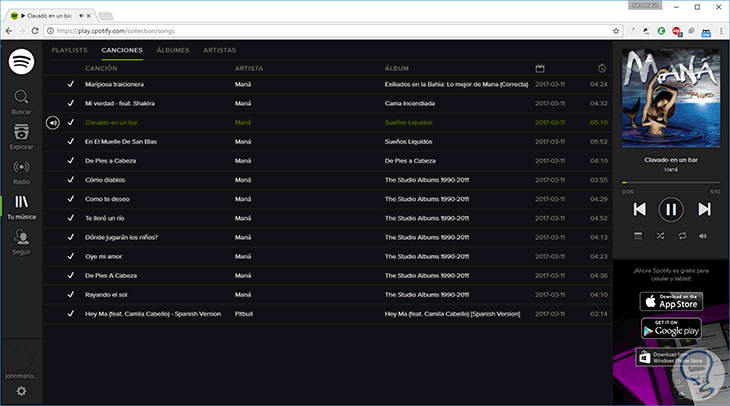Viewport: 730px width, 406px height.
Task: Open the Explorar section
Action: tap(21, 137)
